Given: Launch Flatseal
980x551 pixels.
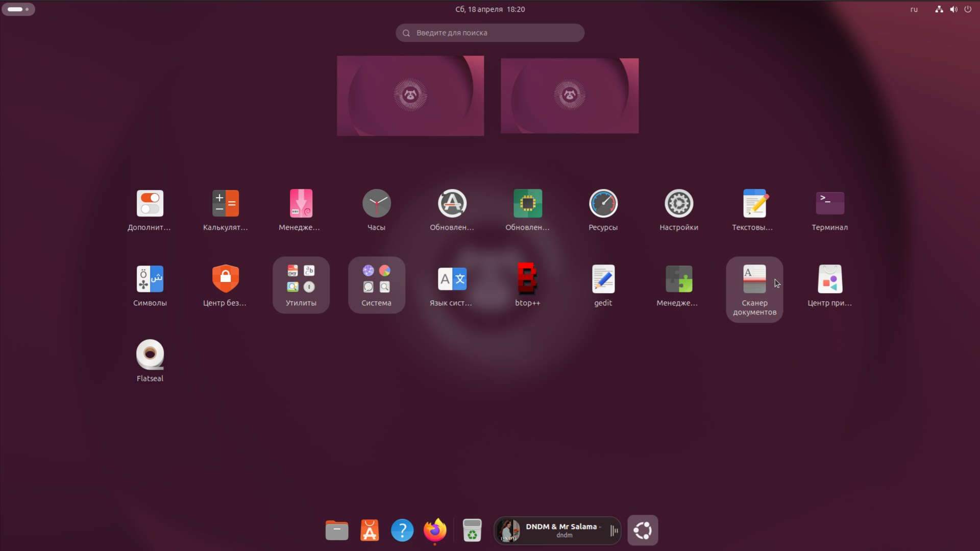Looking at the screenshot, I should coord(150,354).
